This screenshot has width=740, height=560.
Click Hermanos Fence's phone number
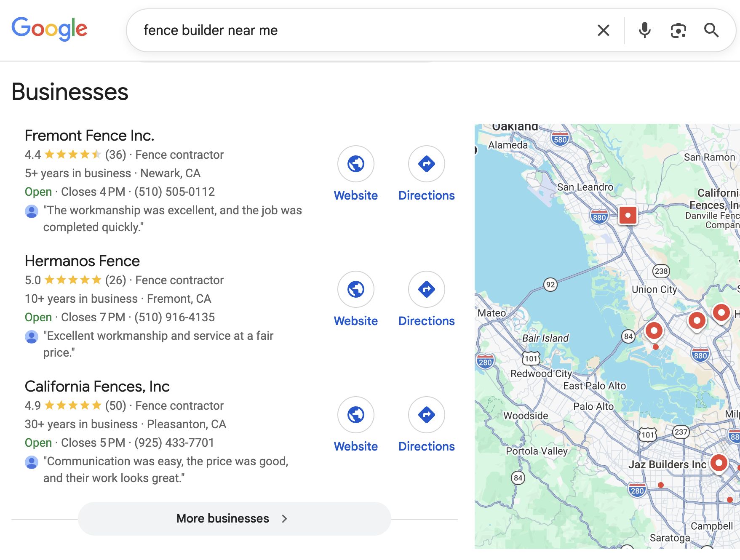pos(175,317)
